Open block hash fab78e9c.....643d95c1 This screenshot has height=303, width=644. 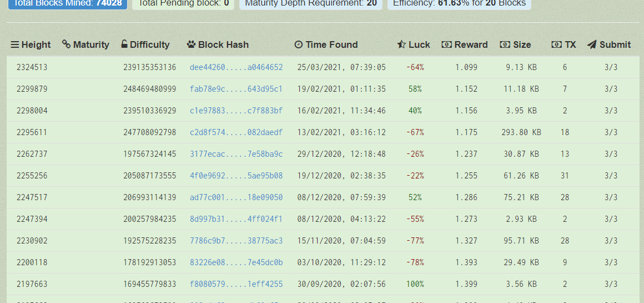[x=236, y=89]
